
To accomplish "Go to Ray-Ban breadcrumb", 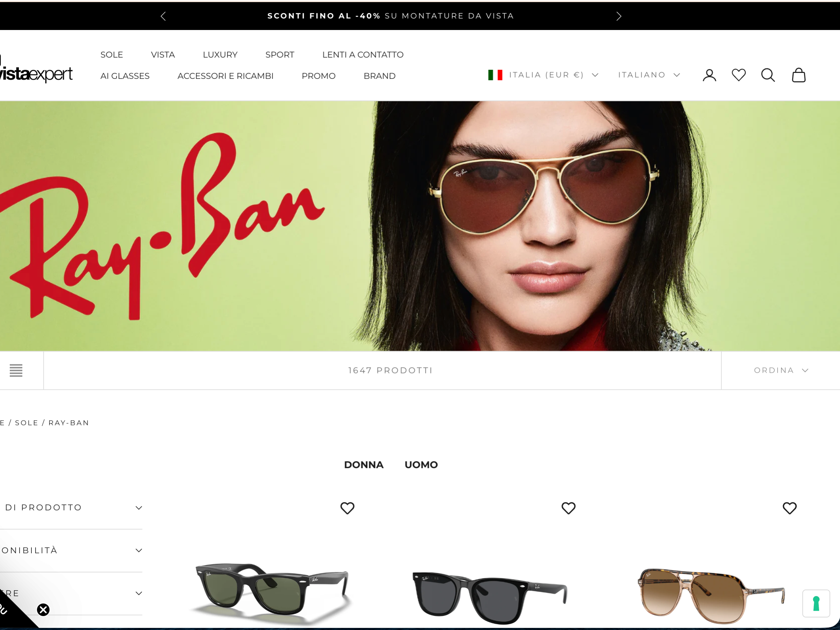I will 69,423.
